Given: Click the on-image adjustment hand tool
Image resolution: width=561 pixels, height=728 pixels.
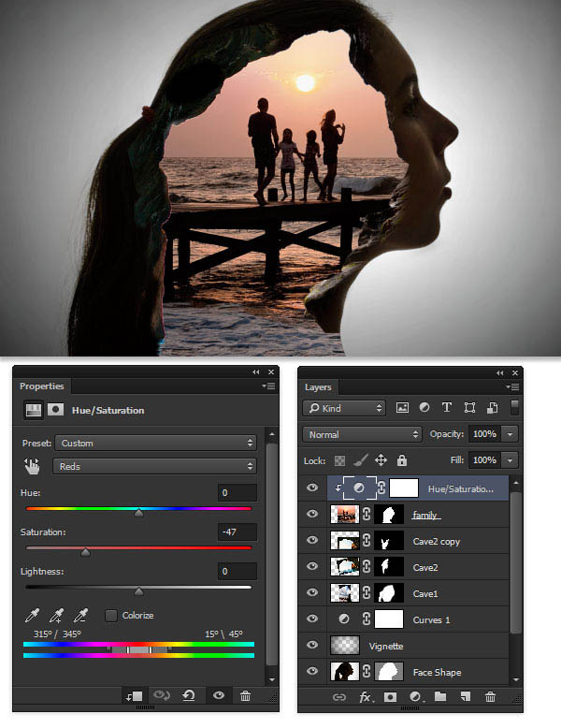Looking at the screenshot, I should 33,466.
